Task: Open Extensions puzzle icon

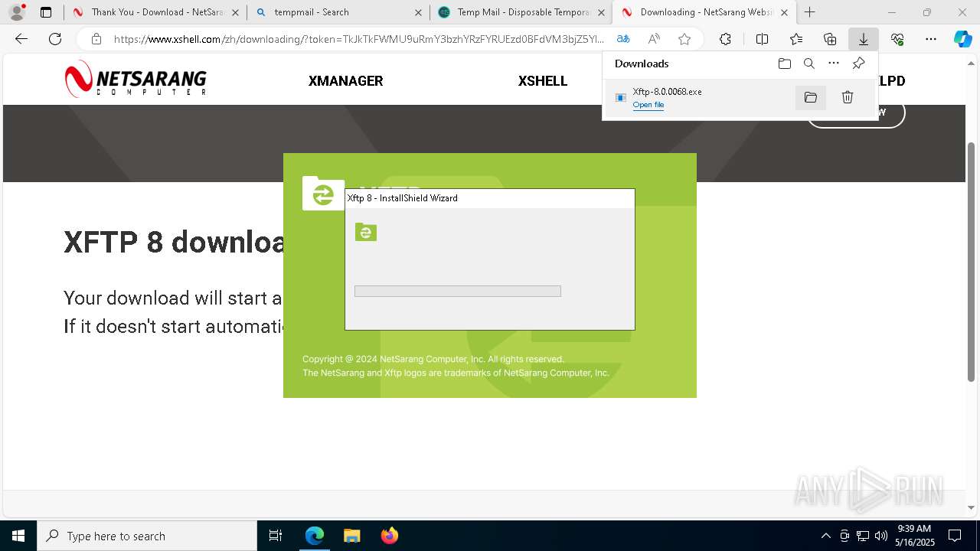Action: point(725,39)
